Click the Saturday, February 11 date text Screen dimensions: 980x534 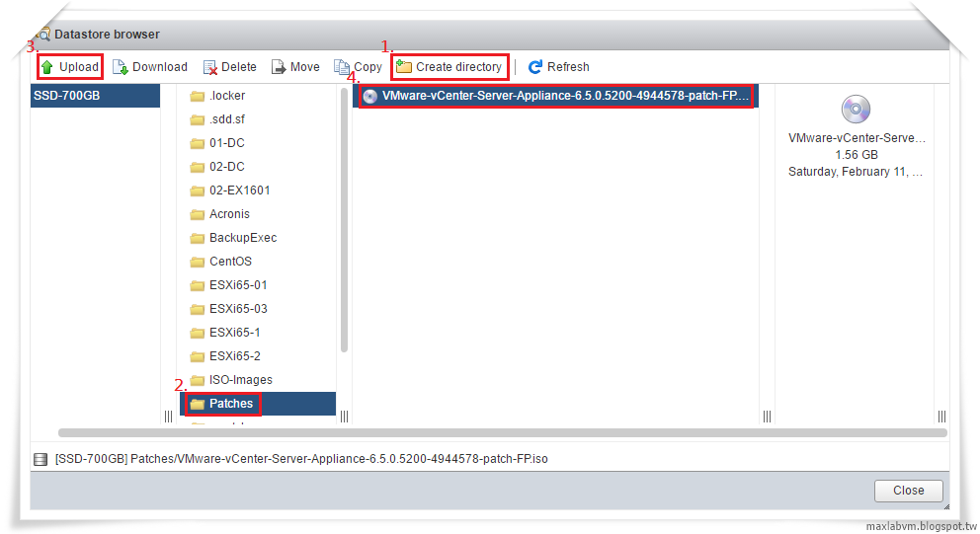(x=855, y=172)
